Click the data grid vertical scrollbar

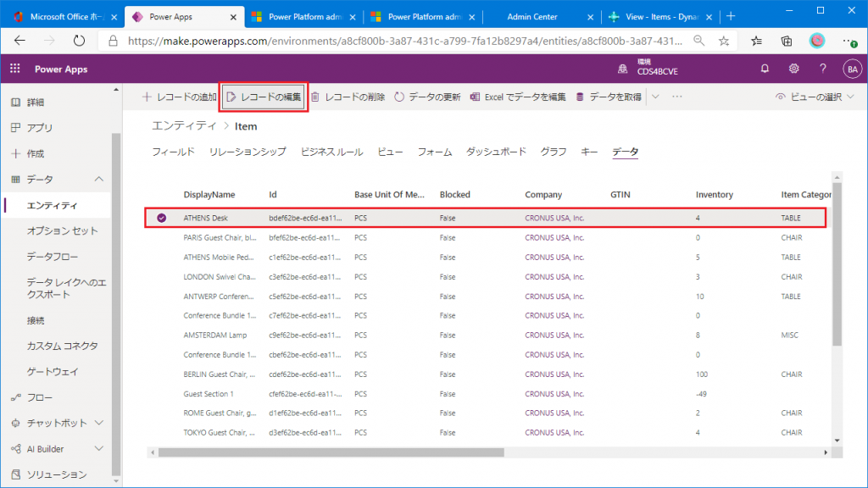(x=837, y=264)
